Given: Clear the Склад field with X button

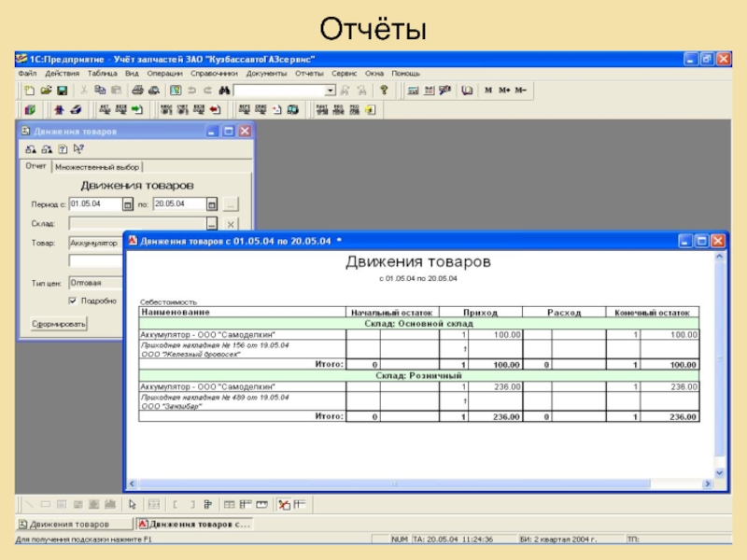Looking at the screenshot, I should pos(232,224).
